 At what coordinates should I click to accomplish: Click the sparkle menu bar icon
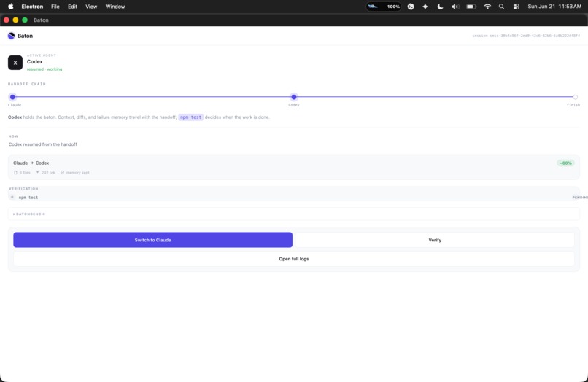click(x=425, y=7)
